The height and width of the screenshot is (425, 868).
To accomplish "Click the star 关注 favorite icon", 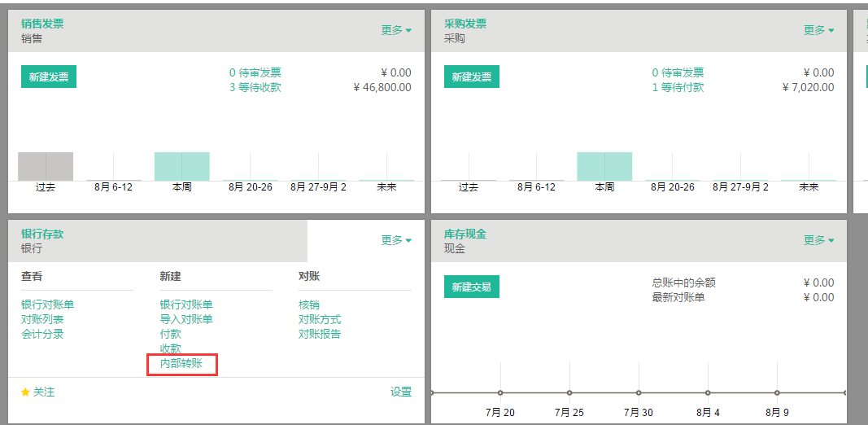I will (x=26, y=392).
